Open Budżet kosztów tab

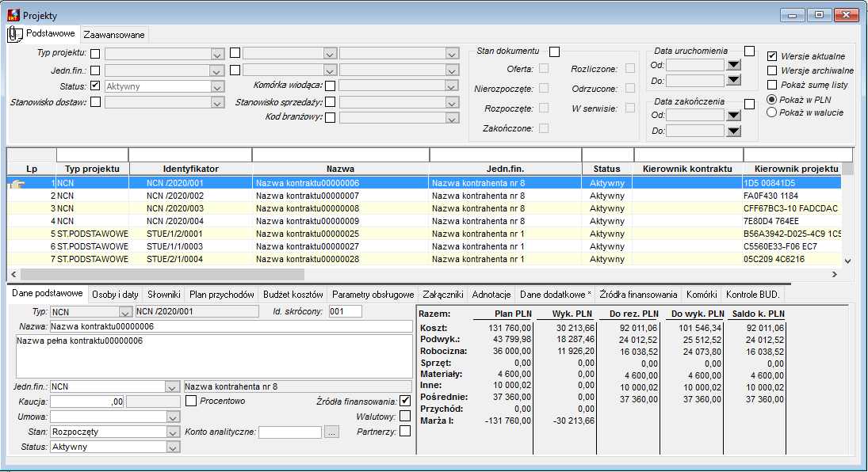293,295
